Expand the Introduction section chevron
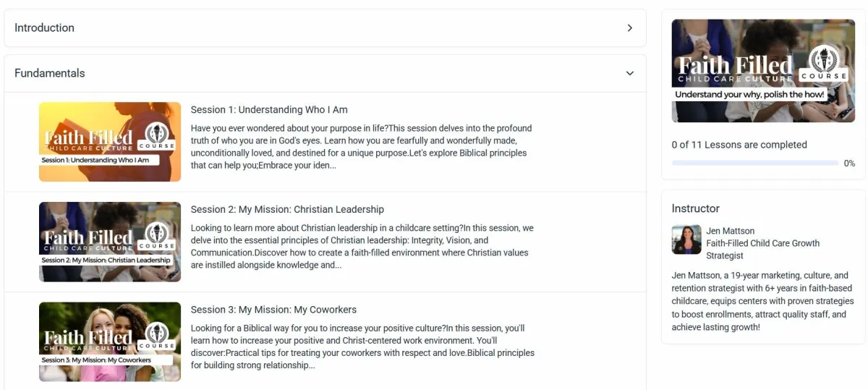This screenshot has width=868, height=390. 629,28
